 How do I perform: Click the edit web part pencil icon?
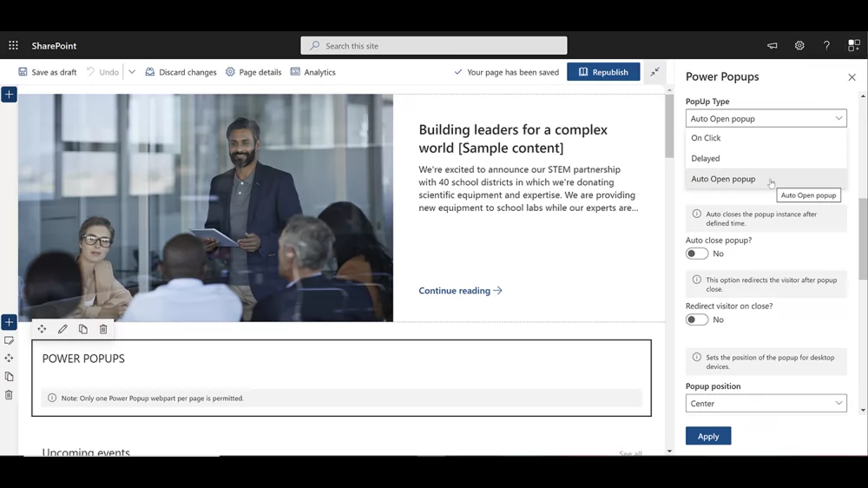[62, 329]
